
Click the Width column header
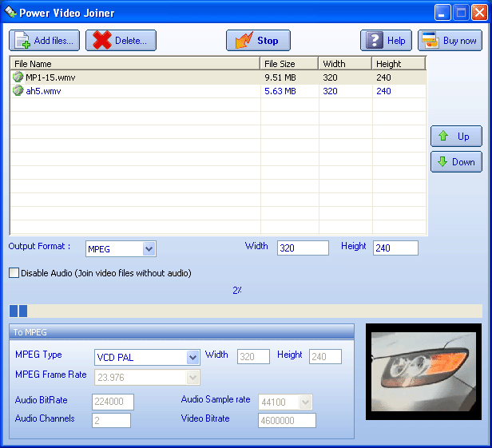click(x=345, y=63)
